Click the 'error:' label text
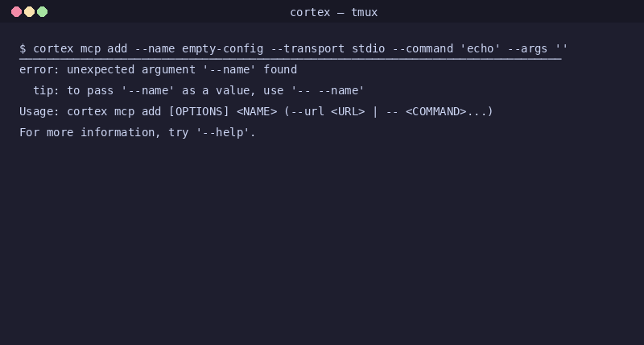 [39, 69]
